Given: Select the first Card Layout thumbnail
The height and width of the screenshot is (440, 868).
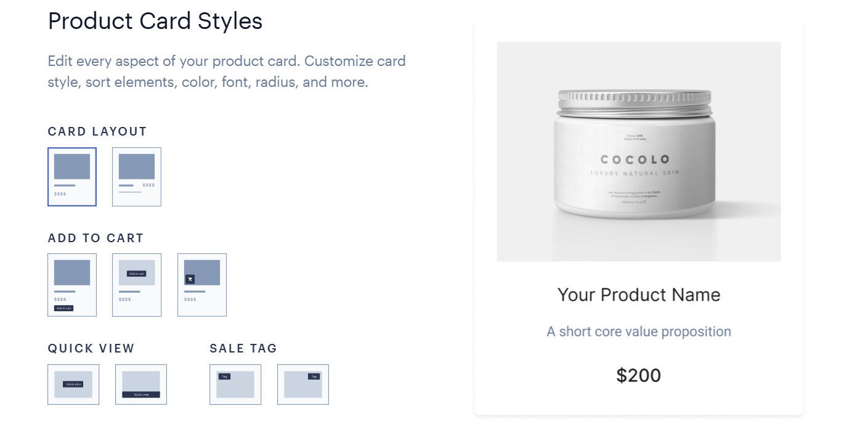Looking at the screenshot, I should tap(71, 176).
